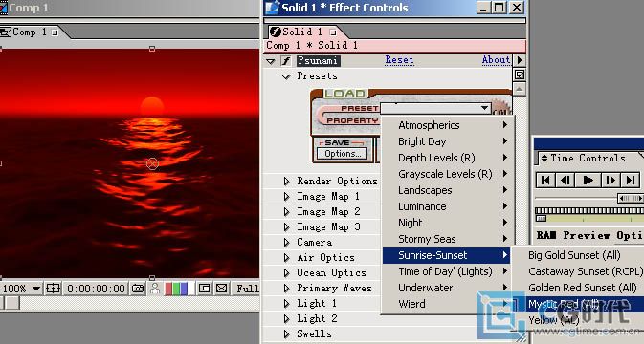Collapse the Psunami effect triangle
This screenshot has height=344, width=644.
coord(270,61)
